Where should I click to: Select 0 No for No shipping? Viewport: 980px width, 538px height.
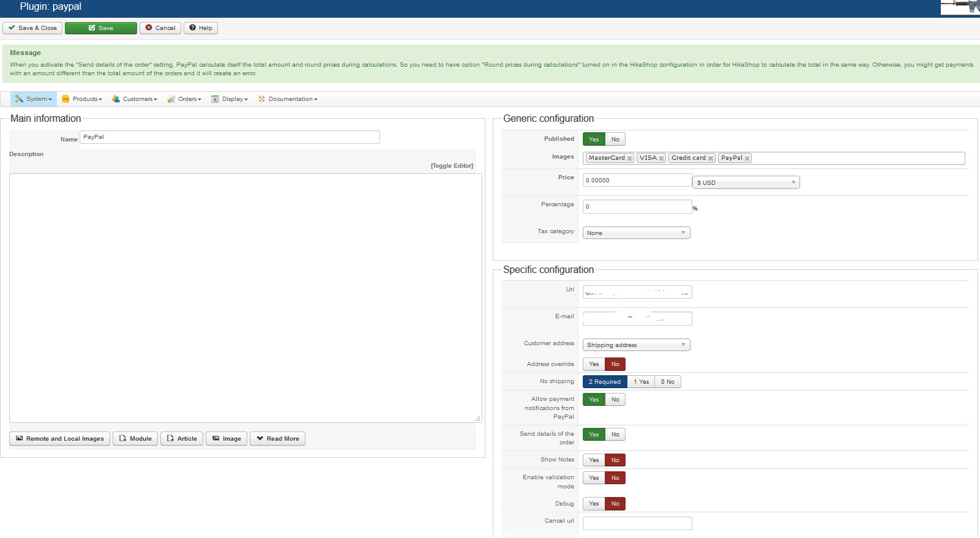pos(668,382)
